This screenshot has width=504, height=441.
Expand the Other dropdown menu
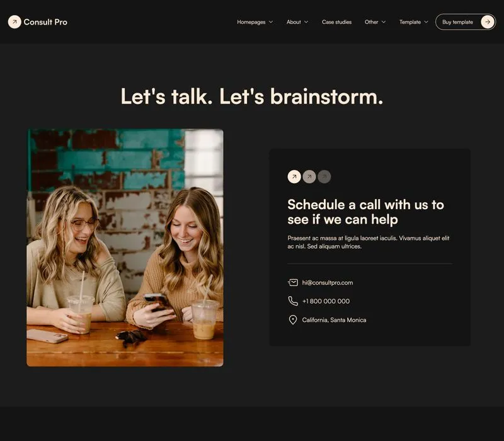[x=375, y=22]
